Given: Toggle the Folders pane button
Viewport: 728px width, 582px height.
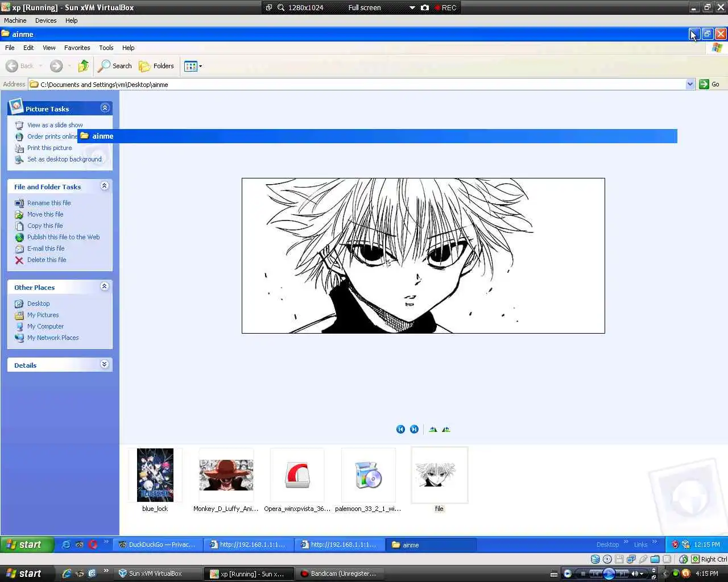Looking at the screenshot, I should [156, 66].
